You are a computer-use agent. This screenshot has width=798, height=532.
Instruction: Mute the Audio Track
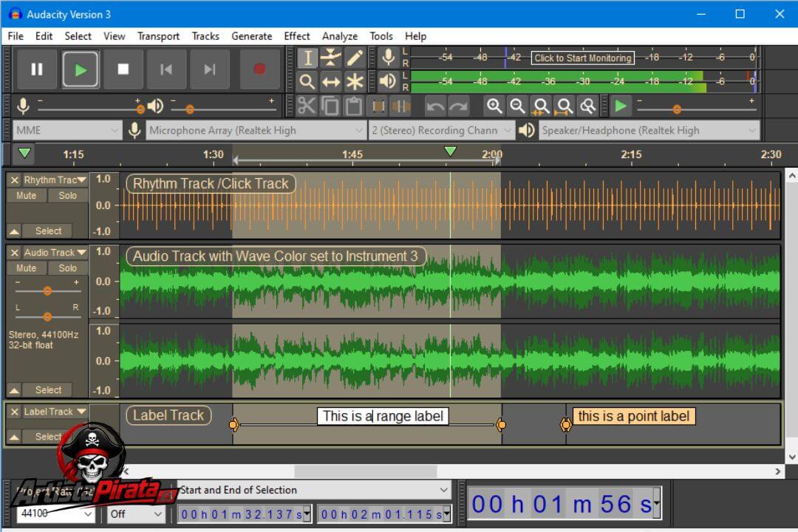(x=27, y=267)
